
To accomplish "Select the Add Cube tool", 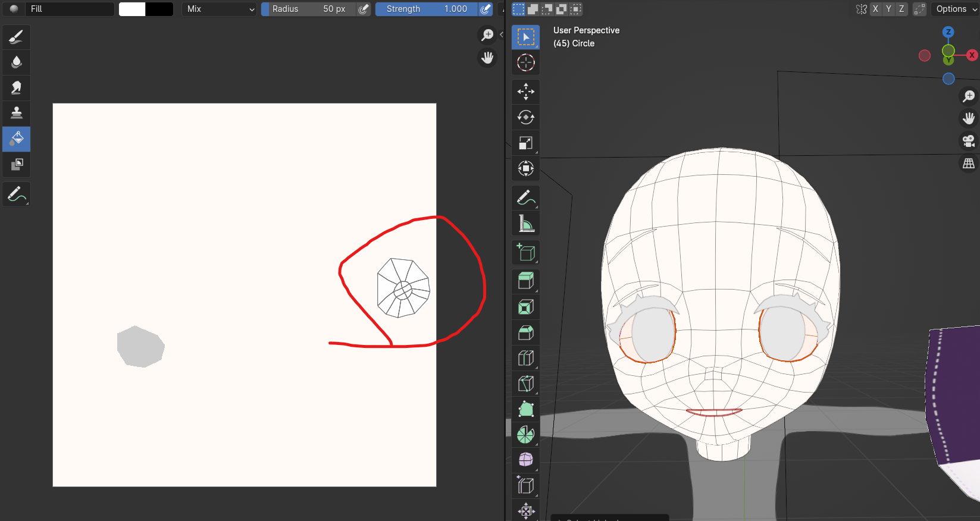I will click(x=526, y=252).
